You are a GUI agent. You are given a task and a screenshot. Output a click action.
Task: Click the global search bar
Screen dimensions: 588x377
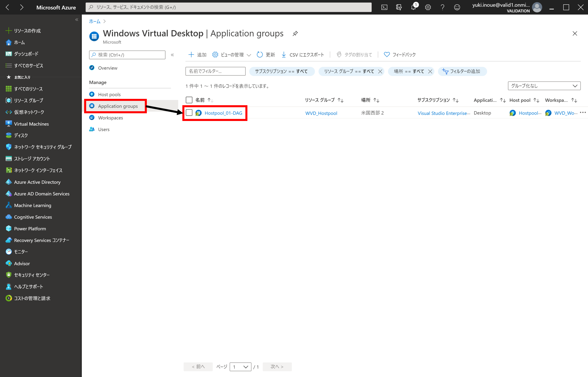(x=229, y=7)
